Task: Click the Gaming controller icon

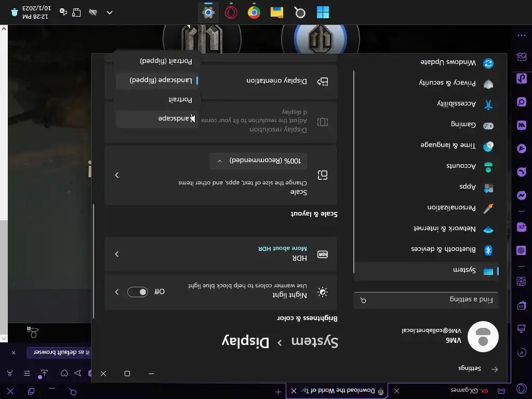Action: point(488,126)
